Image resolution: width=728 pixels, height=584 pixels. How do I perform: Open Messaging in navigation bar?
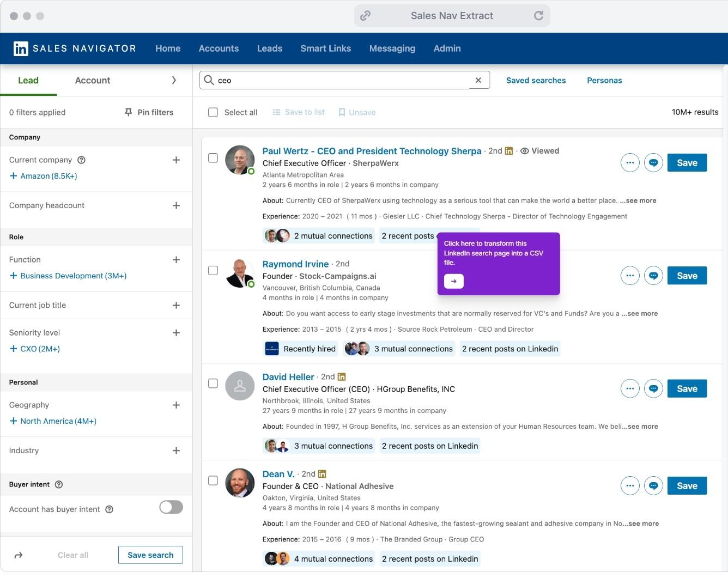coord(392,48)
